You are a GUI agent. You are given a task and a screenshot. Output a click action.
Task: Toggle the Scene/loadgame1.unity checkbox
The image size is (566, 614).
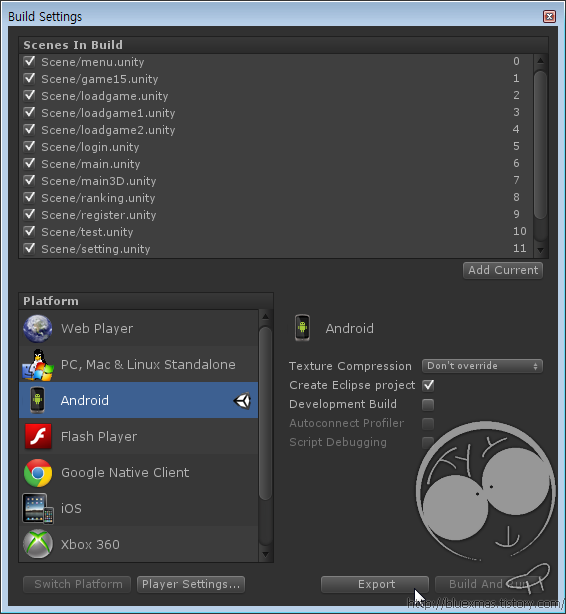click(29, 112)
